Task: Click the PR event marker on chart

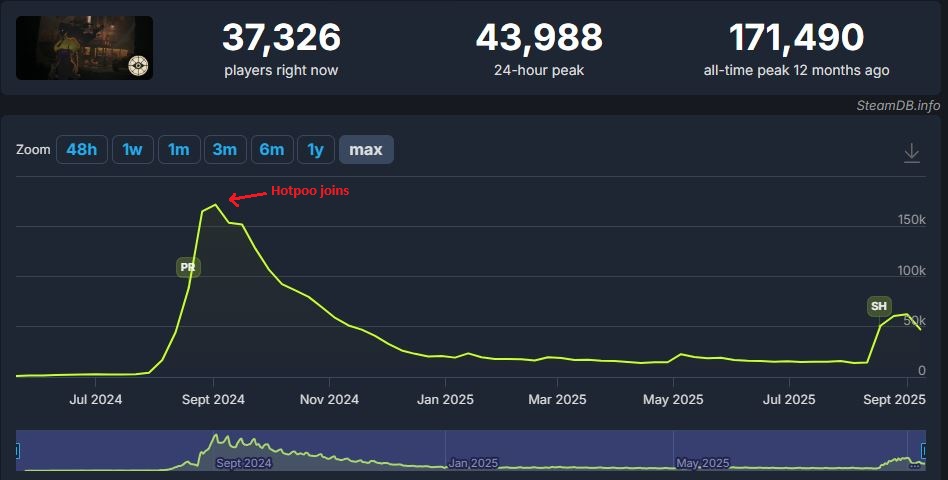Action: click(188, 267)
